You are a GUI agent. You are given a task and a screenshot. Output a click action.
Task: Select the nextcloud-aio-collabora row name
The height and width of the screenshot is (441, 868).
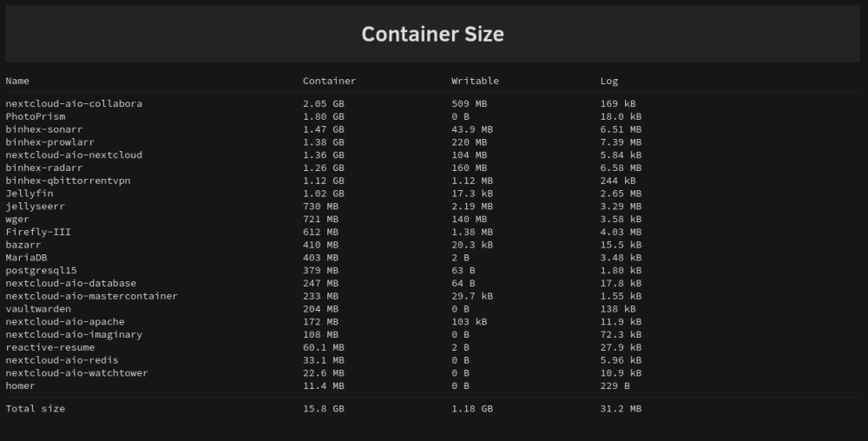(x=74, y=103)
